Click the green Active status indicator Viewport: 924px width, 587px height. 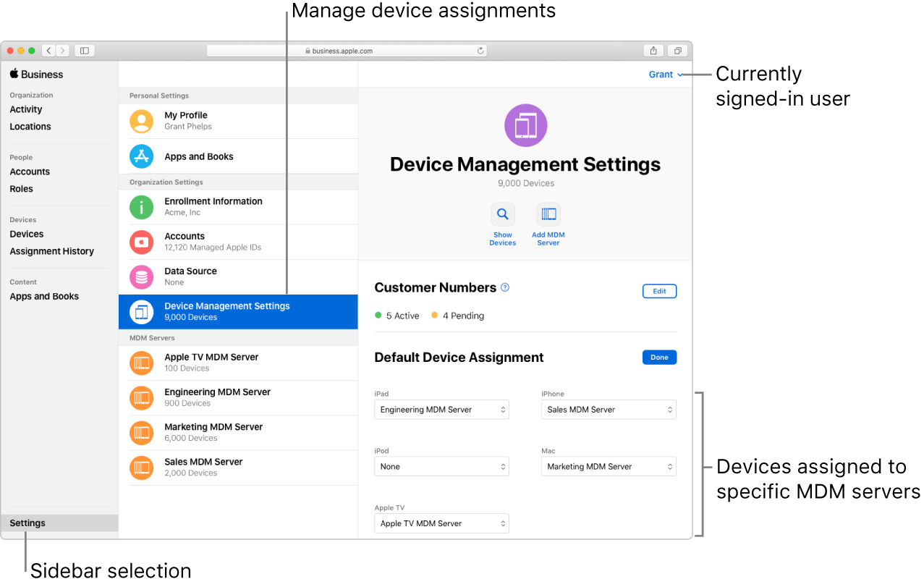tap(378, 316)
